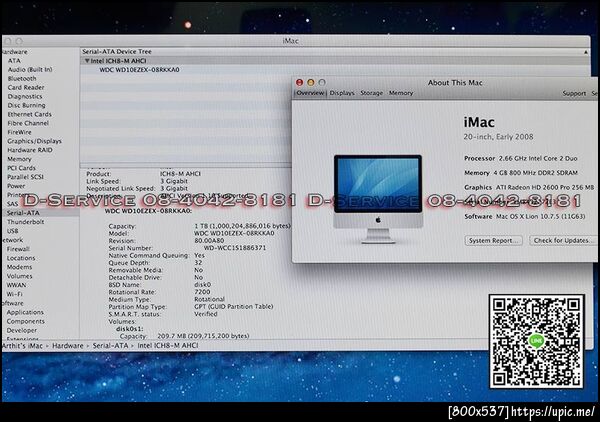Click the serial number WD-WCC1S1886371
600x422 pixels.
coord(235,248)
